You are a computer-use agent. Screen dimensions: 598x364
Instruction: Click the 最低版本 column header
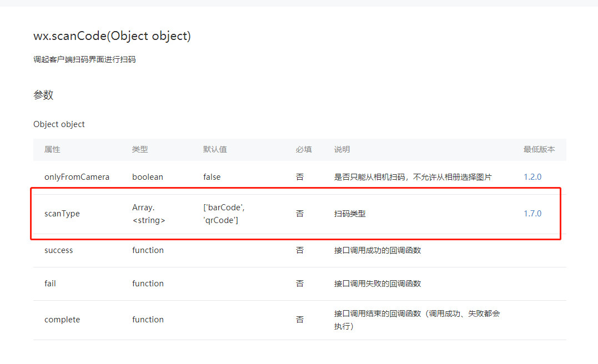(539, 150)
